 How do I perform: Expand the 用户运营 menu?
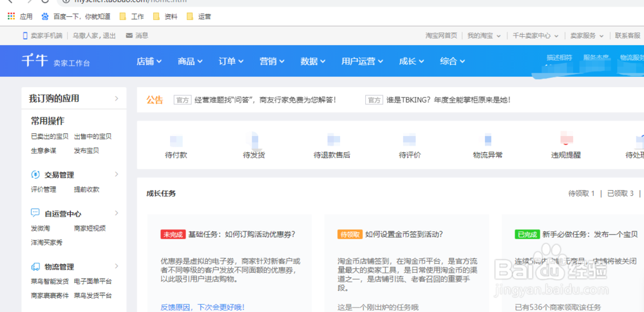[x=362, y=61]
